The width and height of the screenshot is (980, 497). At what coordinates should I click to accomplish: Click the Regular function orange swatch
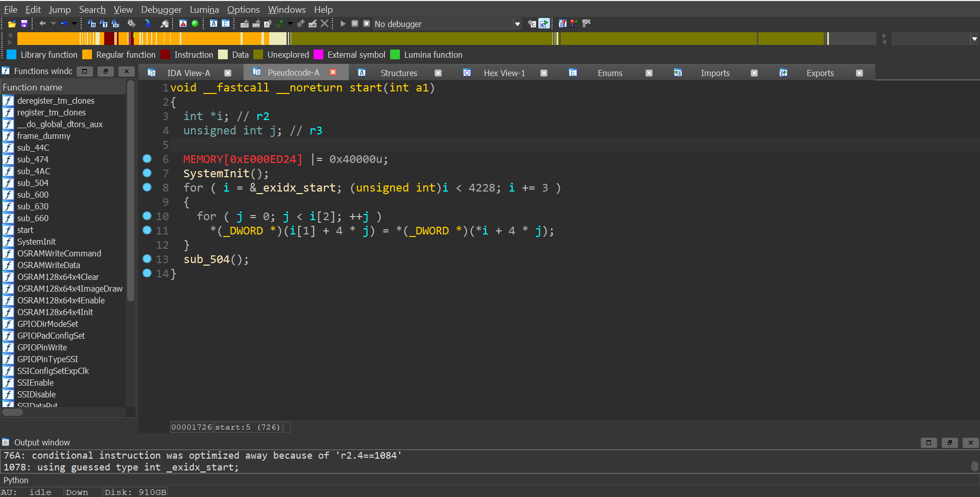point(87,55)
